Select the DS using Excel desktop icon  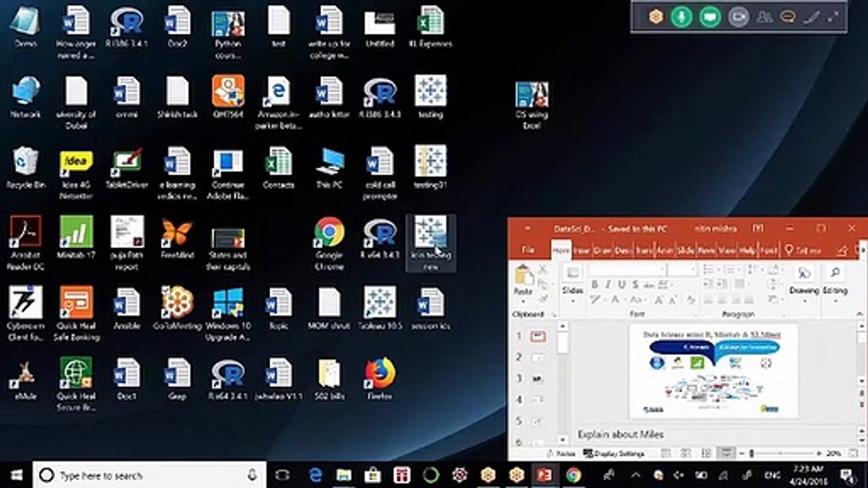(532, 106)
